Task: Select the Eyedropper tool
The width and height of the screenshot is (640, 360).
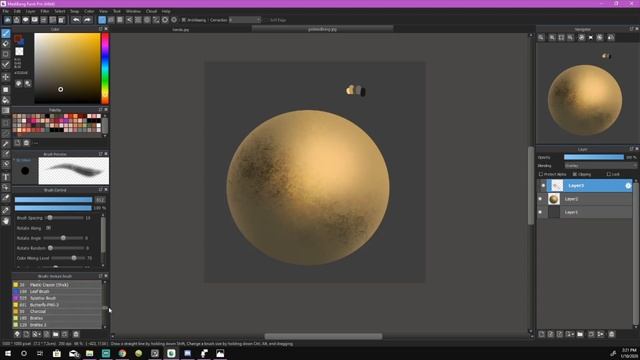Action: 6,198
